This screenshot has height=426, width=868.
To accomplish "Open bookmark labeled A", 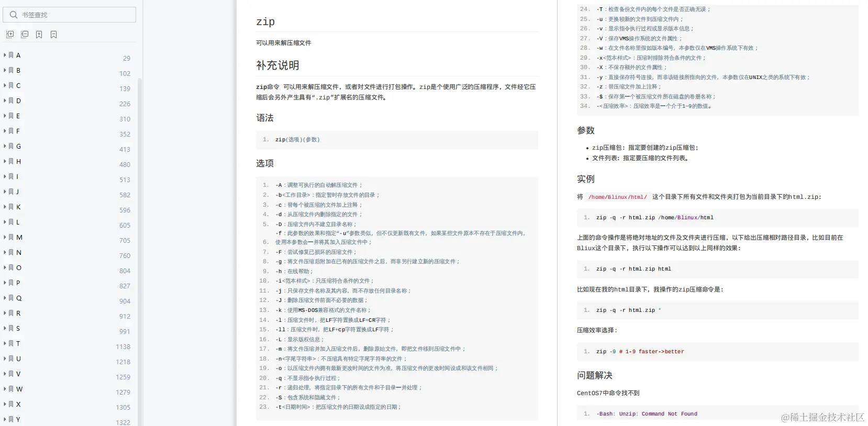I will (x=18, y=55).
